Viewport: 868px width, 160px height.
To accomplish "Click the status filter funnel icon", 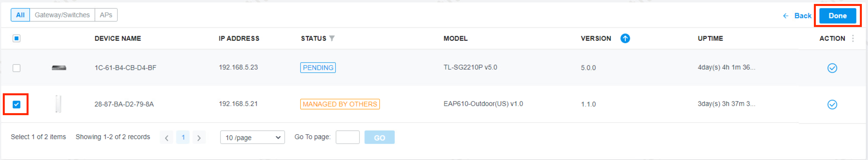I will click(332, 38).
